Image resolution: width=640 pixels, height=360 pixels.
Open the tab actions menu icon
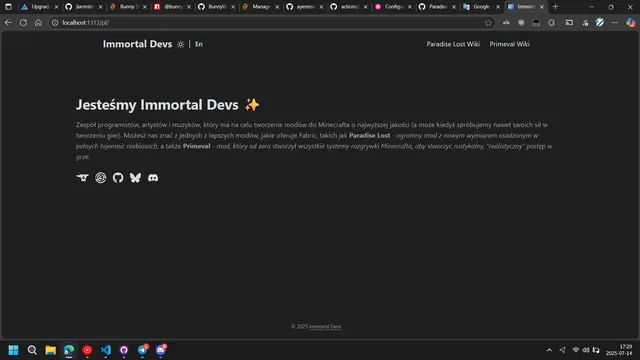point(8,7)
